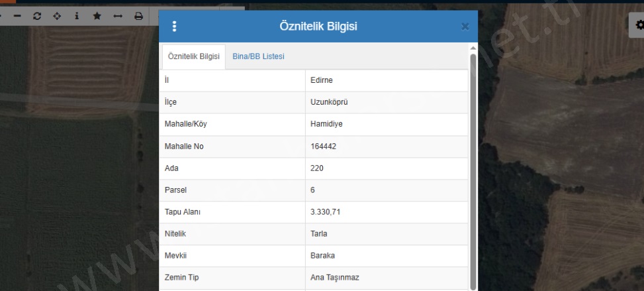Click the Nitelik value Tarla
This screenshot has height=291, width=644.
coord(319,234)
